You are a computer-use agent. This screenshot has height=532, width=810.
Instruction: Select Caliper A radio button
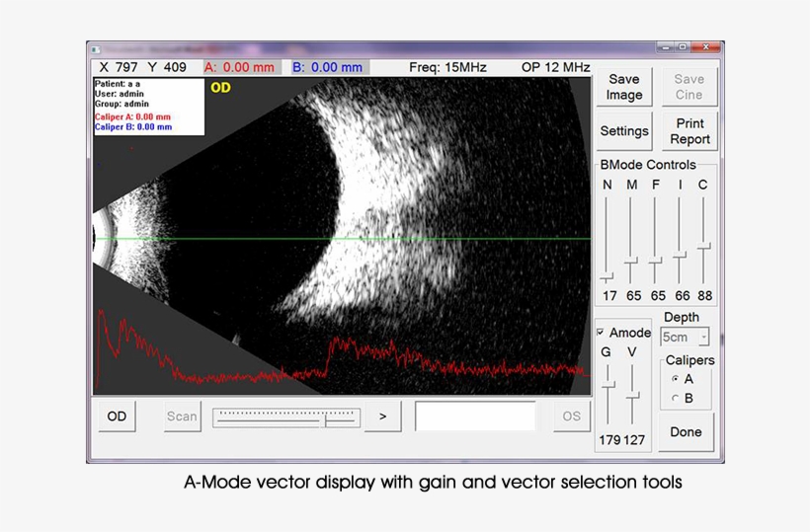[675, 378]
